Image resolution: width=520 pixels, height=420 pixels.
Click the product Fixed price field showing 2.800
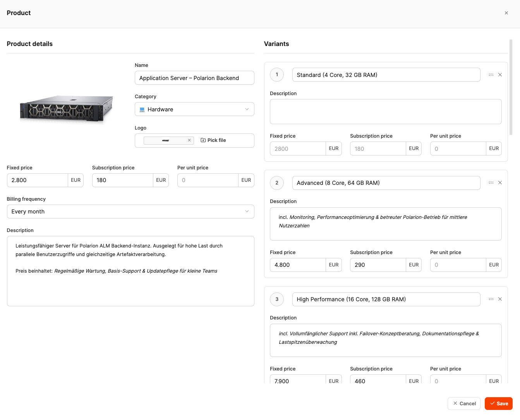pos(38,180)
